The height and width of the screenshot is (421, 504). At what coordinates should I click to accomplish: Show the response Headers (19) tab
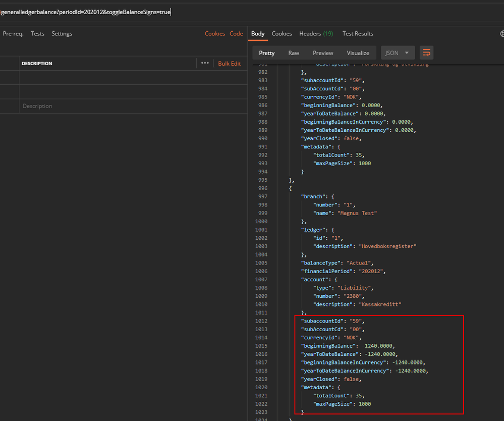(x=316, y=34)
